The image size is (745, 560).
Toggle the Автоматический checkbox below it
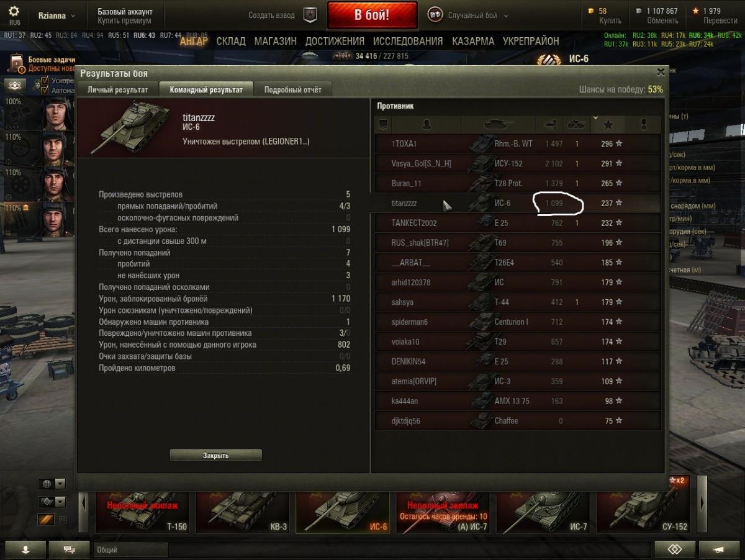pos(44,90)
